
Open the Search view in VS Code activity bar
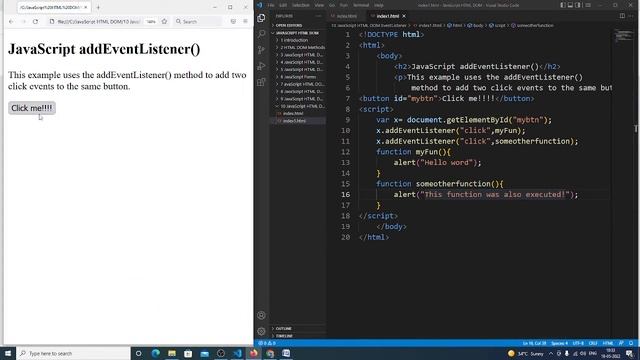point(261,34)
